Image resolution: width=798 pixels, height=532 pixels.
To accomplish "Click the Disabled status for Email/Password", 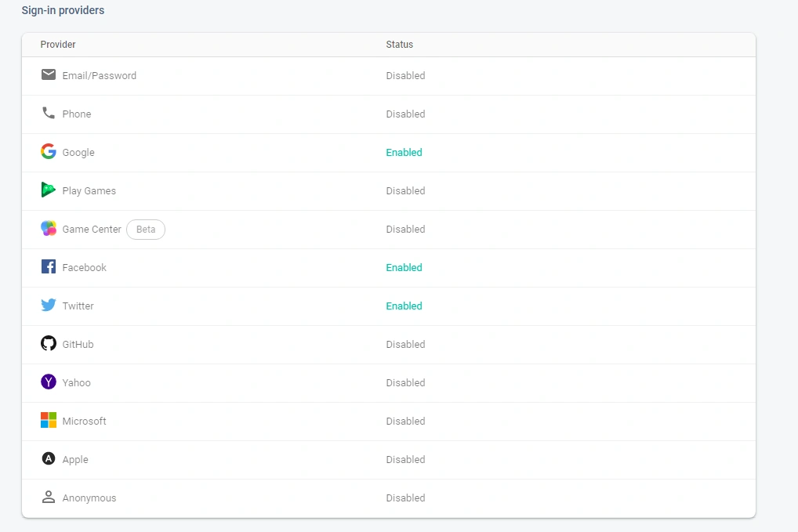I will 405,76.
